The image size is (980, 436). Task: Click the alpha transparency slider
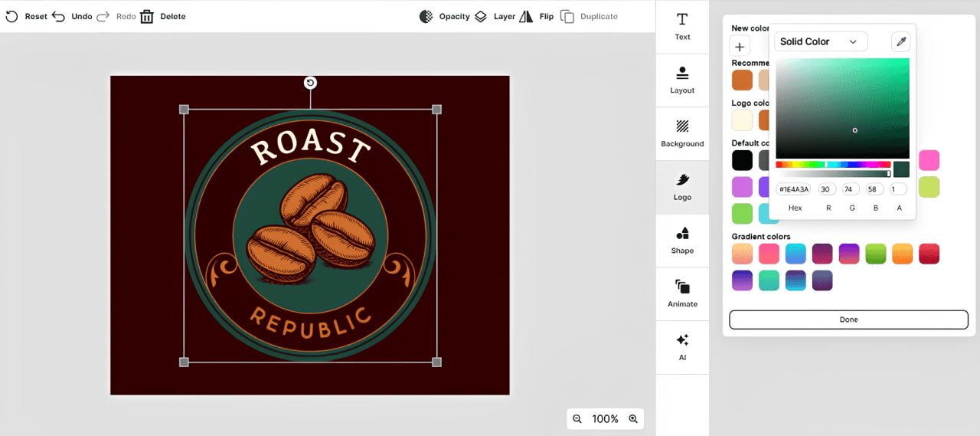833,174
